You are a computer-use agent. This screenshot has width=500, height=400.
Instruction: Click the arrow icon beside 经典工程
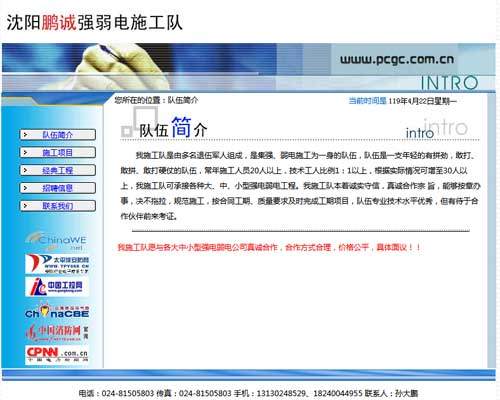click(x=25, y=170)
